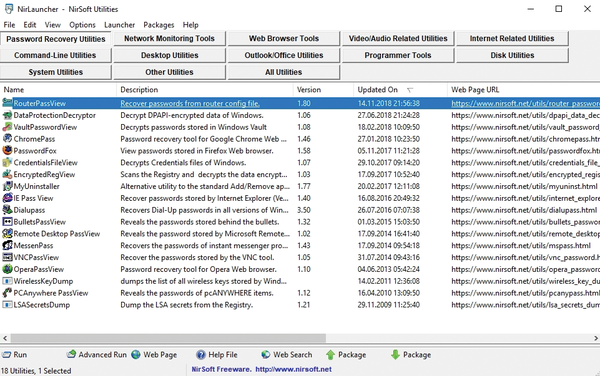Click the Web Search toolbar button

click(286, 355)
